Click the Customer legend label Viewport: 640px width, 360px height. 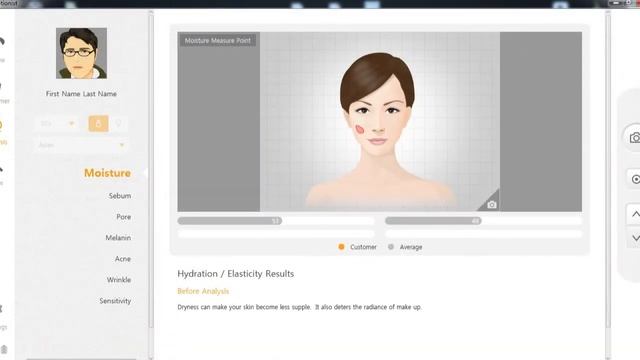coord(363,247)
